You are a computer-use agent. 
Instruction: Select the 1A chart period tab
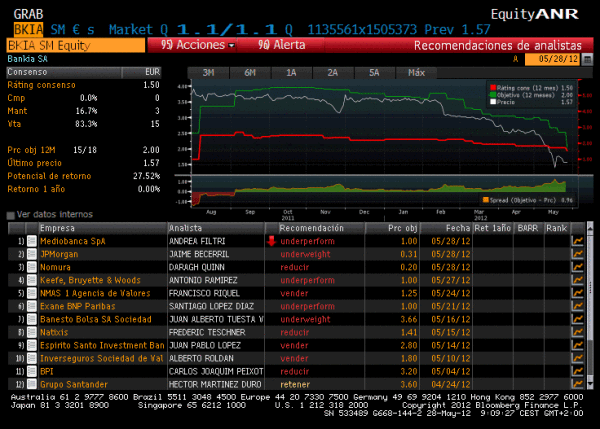pos(292,72)
